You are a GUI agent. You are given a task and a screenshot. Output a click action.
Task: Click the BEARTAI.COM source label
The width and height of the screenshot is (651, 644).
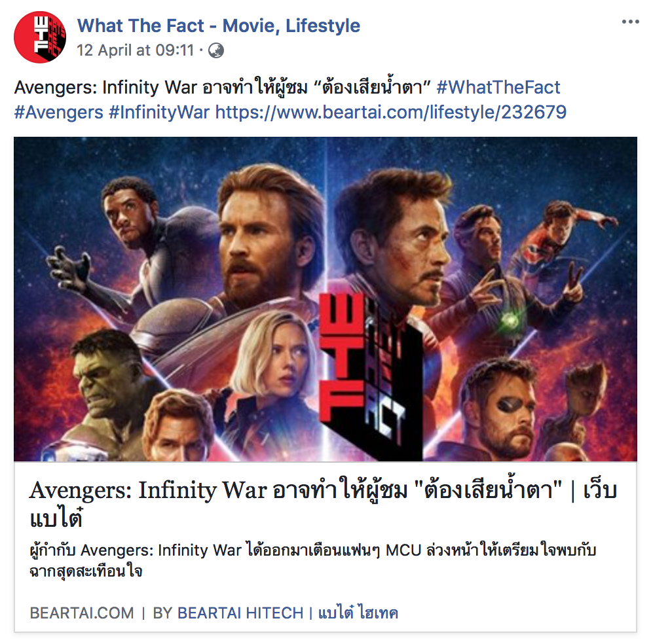[x=82, y=613]
